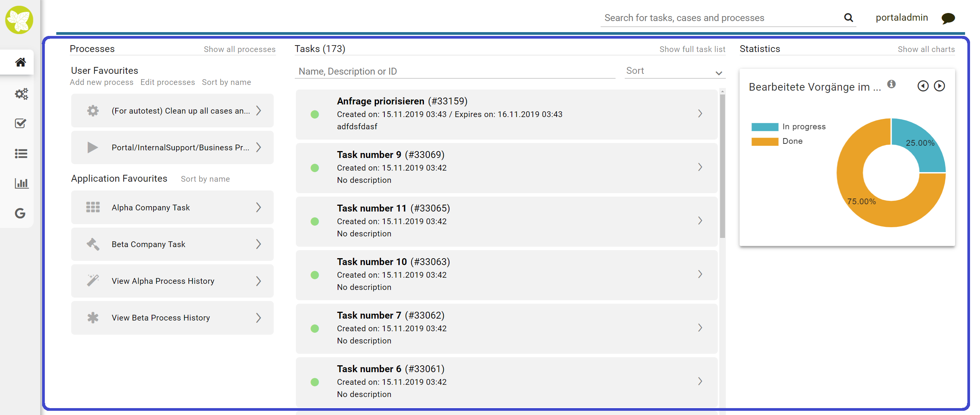This screenshot has height=415, width=980.
Task: Open the Tasks checkmark icon in sidebar
Action: pyautogui.click(x=20, y=123)
